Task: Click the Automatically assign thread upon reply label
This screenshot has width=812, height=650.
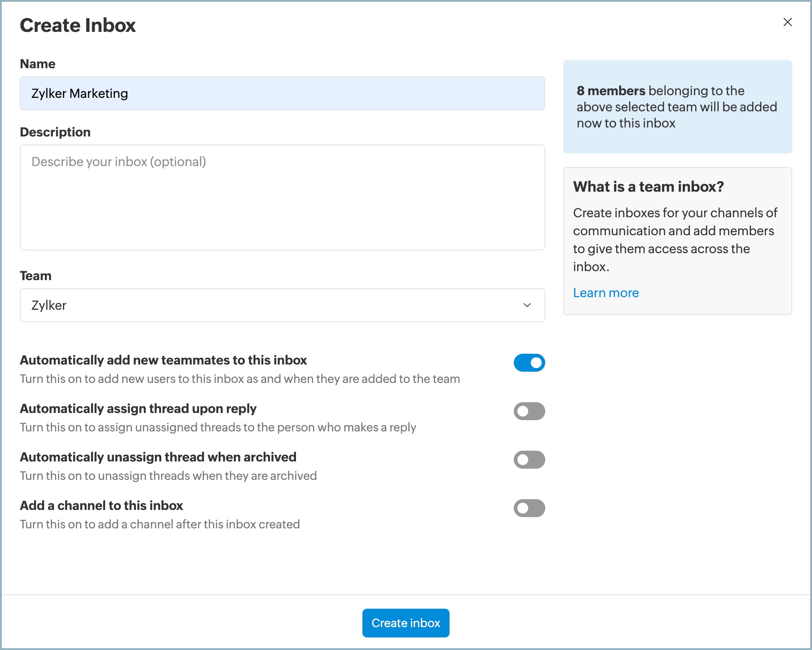Action: 138,408
